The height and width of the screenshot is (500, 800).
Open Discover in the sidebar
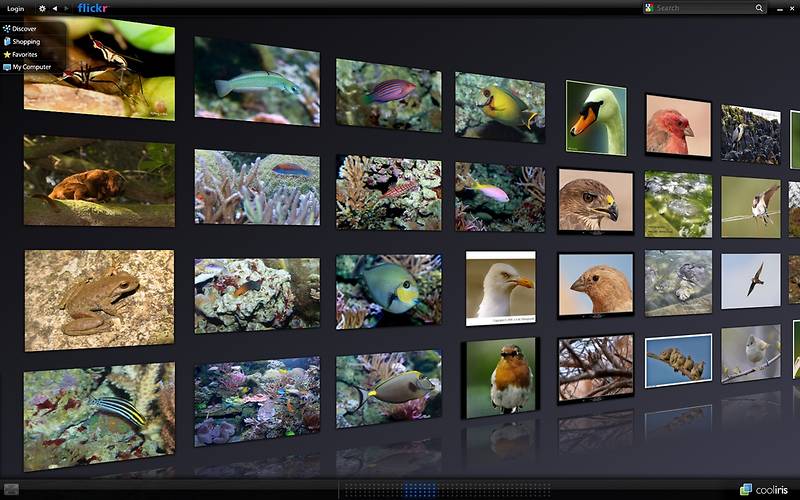(x=24, y=29)
